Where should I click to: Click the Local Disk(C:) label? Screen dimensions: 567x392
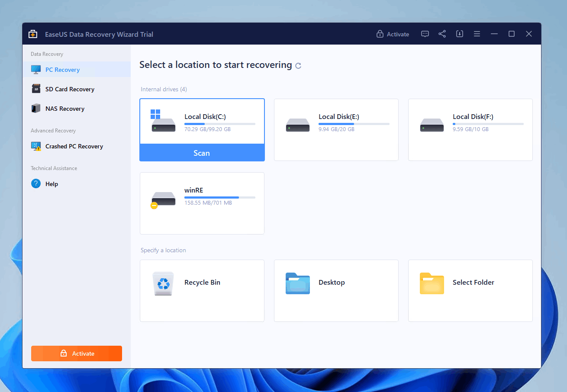205,116
